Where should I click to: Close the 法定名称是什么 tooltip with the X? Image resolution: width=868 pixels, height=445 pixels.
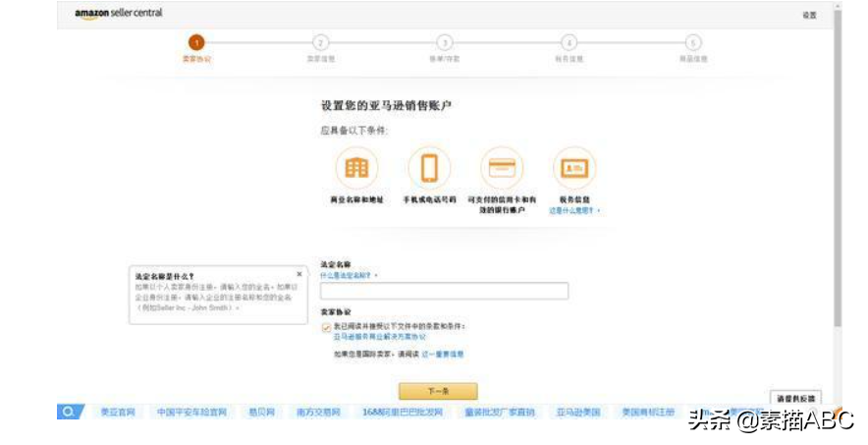point(299,274)
